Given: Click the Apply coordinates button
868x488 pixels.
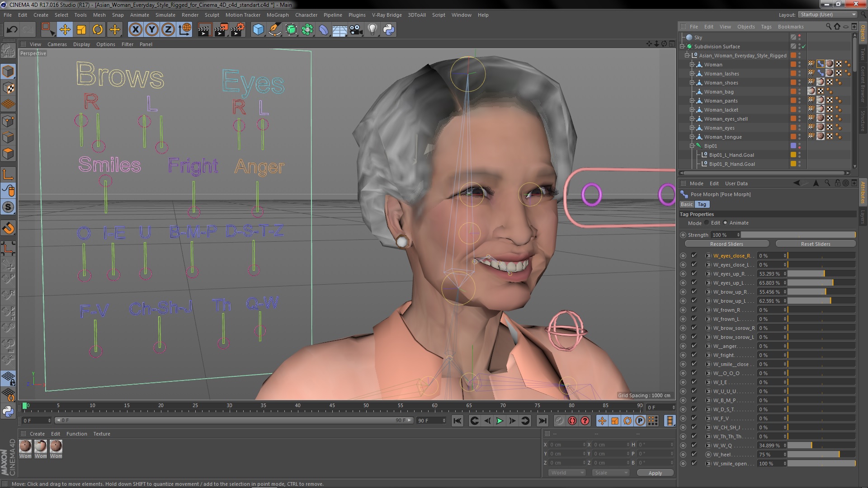Looking at the screenshot, I should coord(655,473).
